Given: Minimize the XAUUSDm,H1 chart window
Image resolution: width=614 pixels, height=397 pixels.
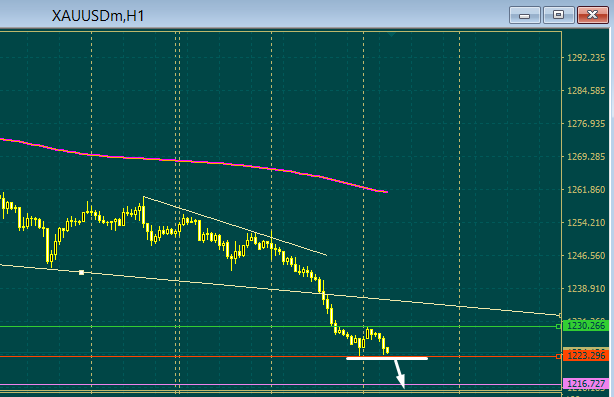Looking at the screenshot, I should (525, 15).
